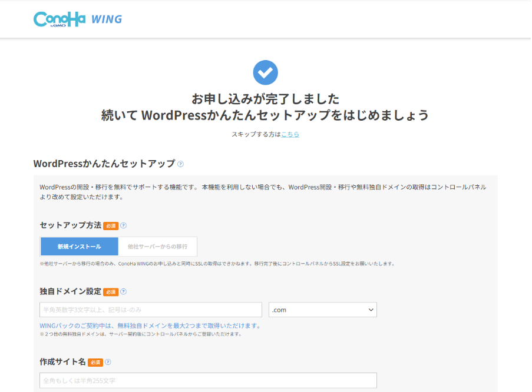Focus the 作成サイト名 text field
532x392 pixels.
(x=208, y=380)
